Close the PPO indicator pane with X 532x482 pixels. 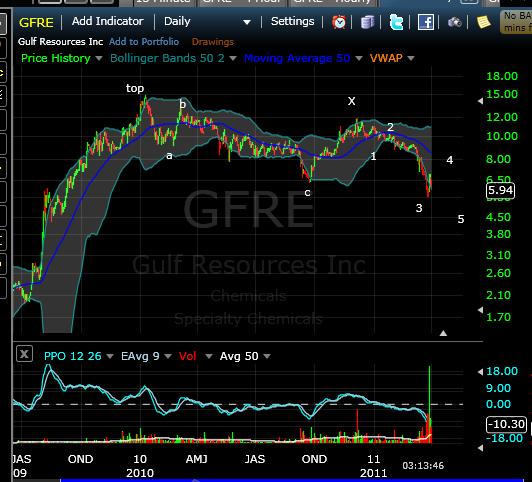click(x=24, y=354)
